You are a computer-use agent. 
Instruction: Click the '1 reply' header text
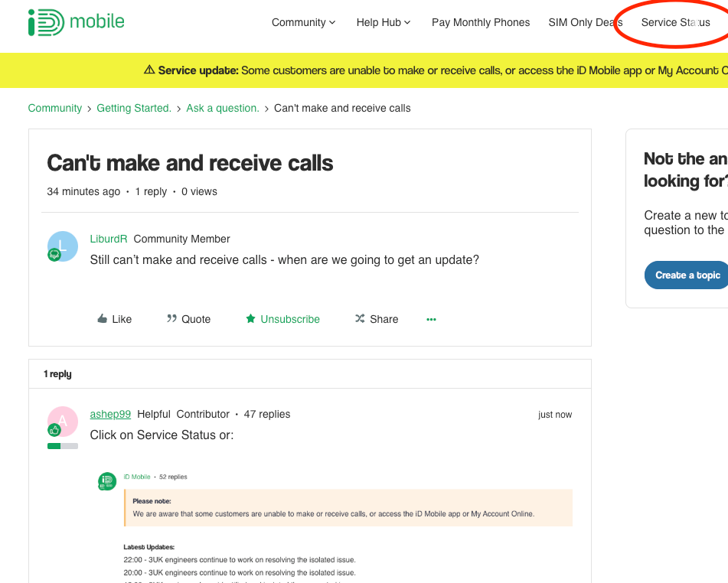click(57, 373)
